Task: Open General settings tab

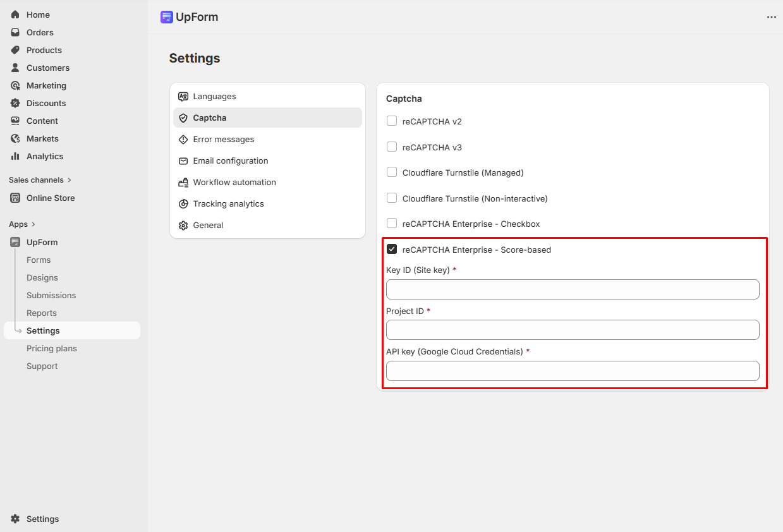Action: 267,226
